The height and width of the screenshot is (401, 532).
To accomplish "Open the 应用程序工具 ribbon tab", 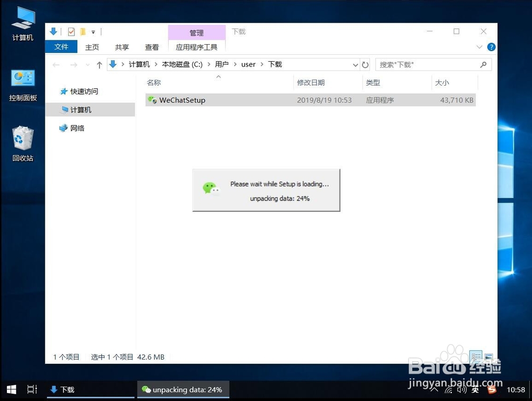I will (197, 47).
